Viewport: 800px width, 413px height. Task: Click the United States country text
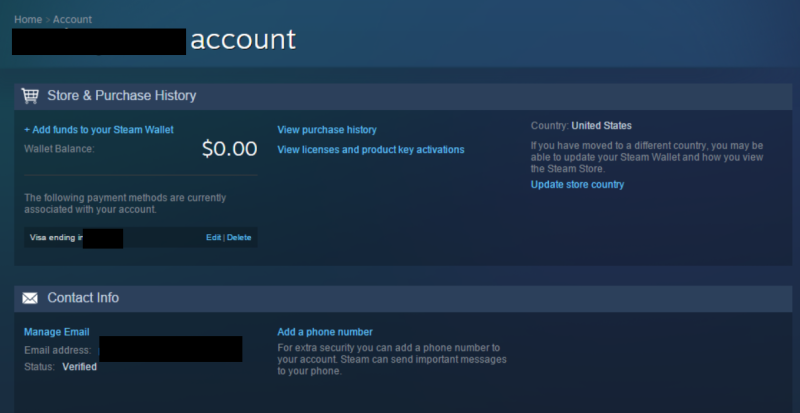coord(602,126)
